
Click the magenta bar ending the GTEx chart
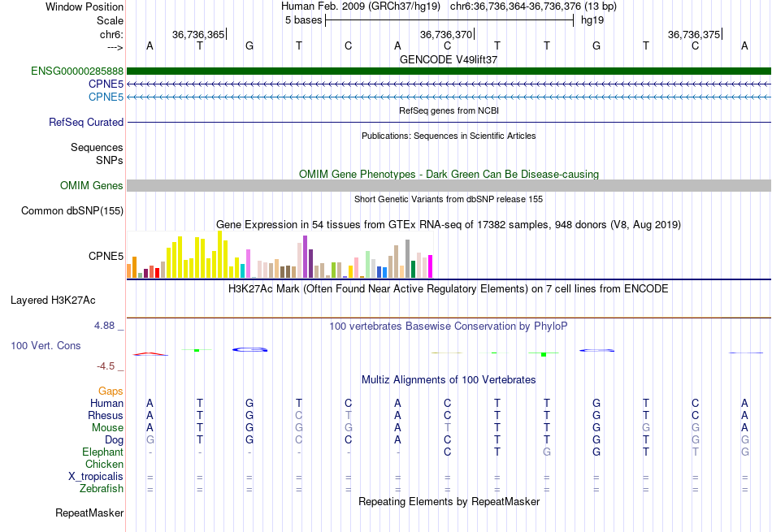click(x=431, y=266)
